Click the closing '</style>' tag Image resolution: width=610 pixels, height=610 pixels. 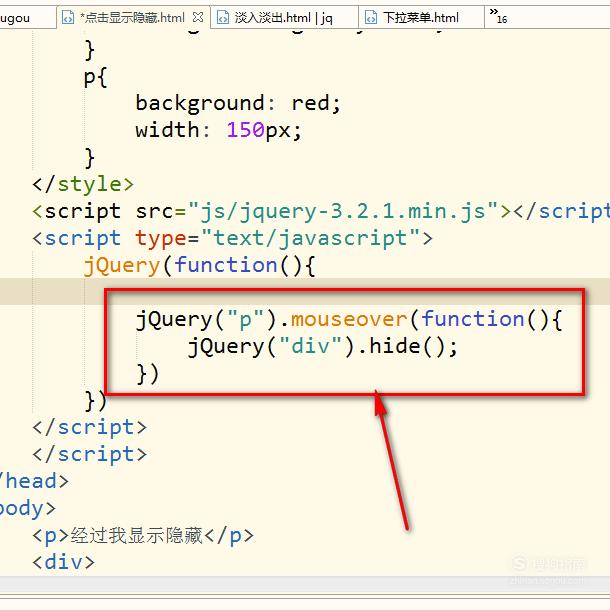coord(83,184)
